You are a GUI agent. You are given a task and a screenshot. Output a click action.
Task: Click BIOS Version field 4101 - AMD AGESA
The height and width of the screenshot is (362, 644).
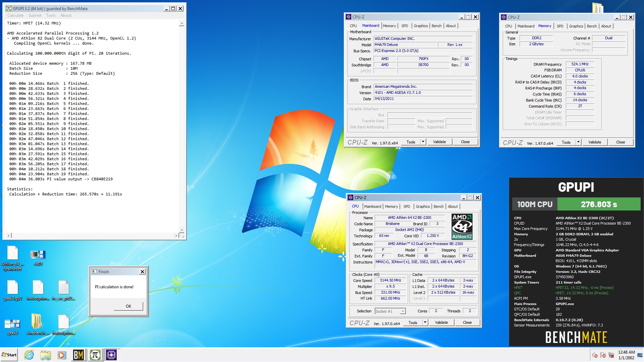423,93
